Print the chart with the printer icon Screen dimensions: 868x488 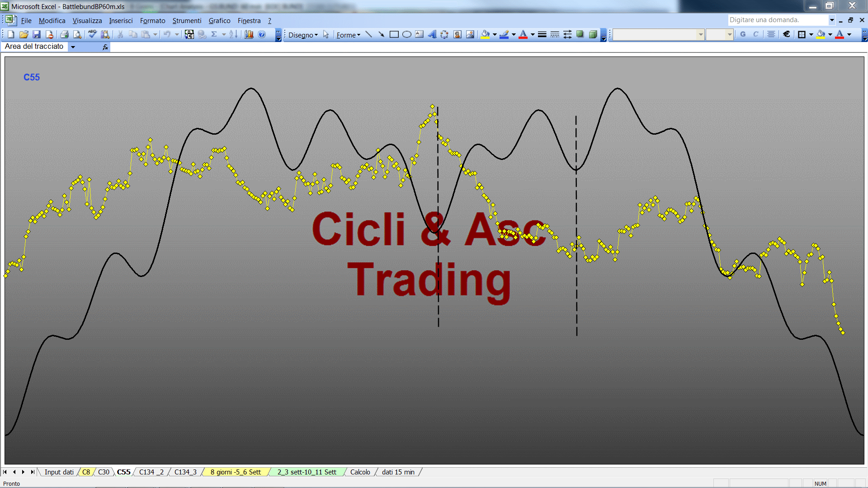[x=65, y=34]
